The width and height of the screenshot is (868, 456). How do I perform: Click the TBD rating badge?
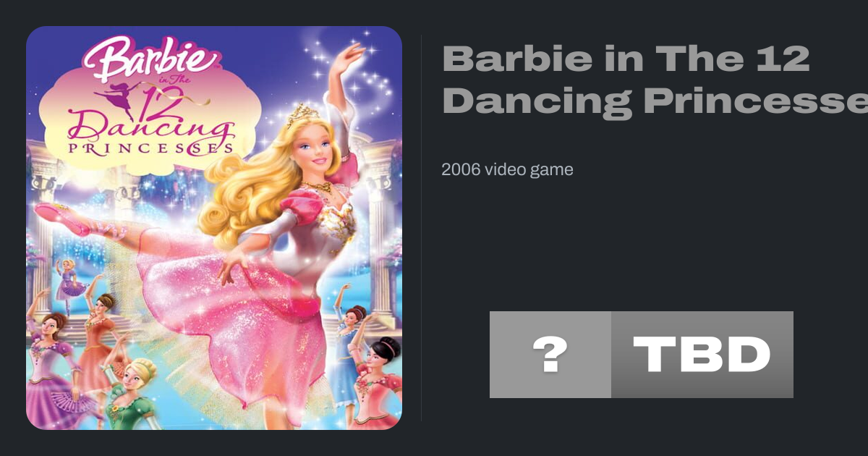pyautogui.click(x=702, y=355)
